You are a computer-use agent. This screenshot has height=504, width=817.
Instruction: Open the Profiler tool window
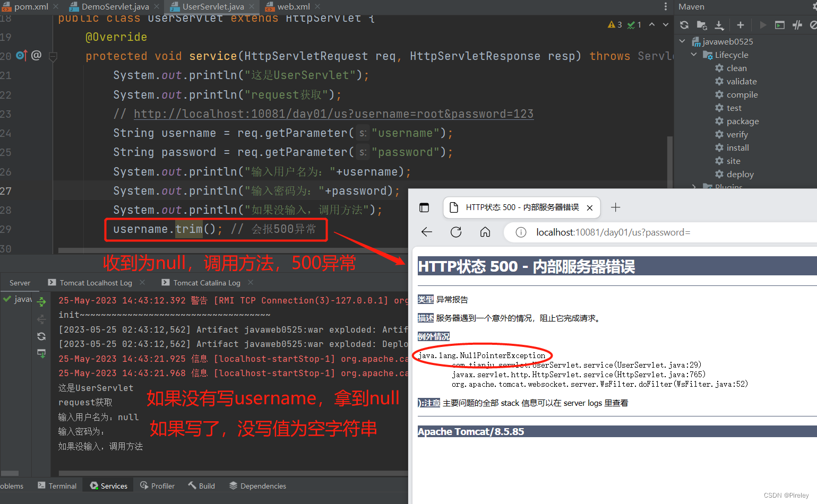pos(157,486)
